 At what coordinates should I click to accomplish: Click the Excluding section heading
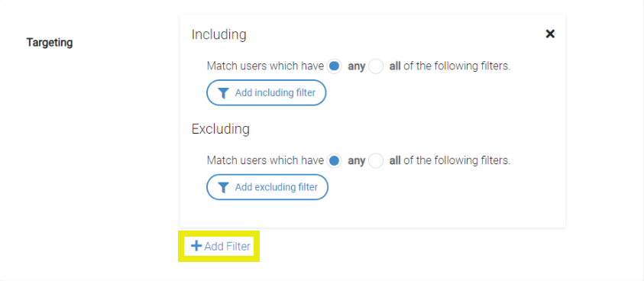(221, 129)
